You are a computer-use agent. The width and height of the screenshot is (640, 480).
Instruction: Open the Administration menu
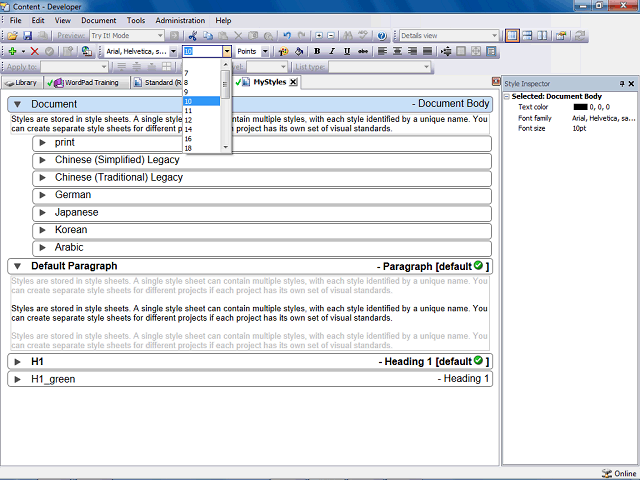(x=180, y=20)
